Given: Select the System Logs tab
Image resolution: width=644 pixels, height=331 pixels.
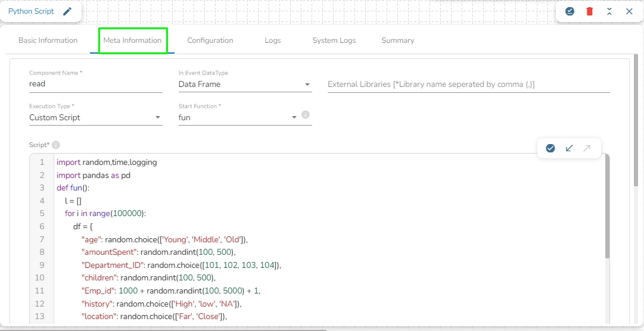Looking at the screenshot, I should point(334,40).
